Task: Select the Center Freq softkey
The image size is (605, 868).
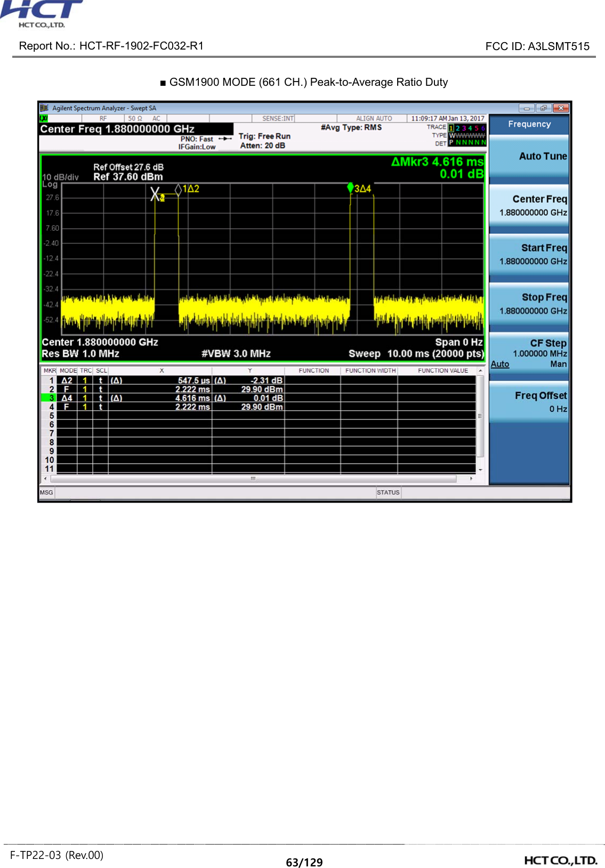Action: click(529, 205)
